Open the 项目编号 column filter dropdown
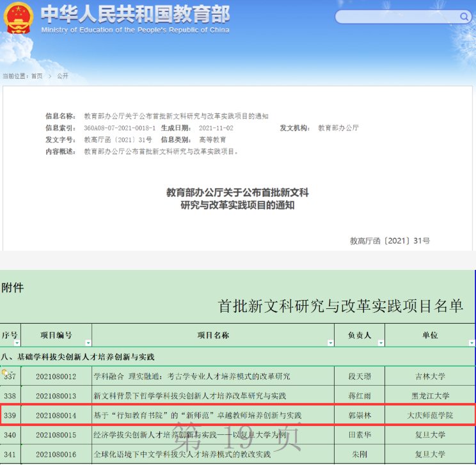The height and width of the screenshot is (465, 476). (88, 343)
